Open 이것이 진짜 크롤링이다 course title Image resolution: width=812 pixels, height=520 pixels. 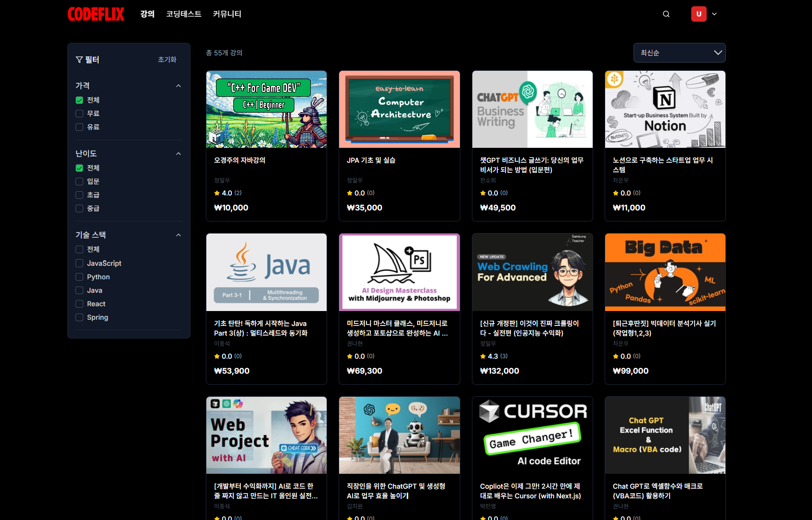(x=529, y=328)
